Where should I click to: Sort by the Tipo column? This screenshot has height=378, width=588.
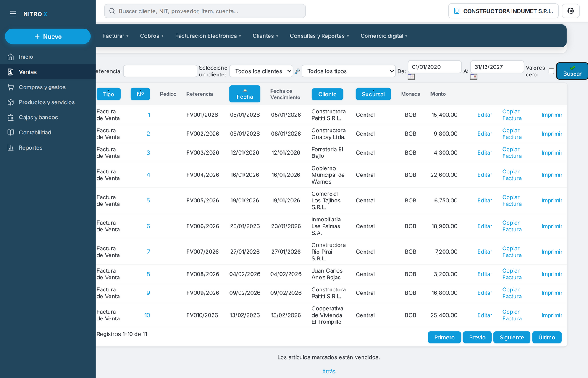pos(108,94)
